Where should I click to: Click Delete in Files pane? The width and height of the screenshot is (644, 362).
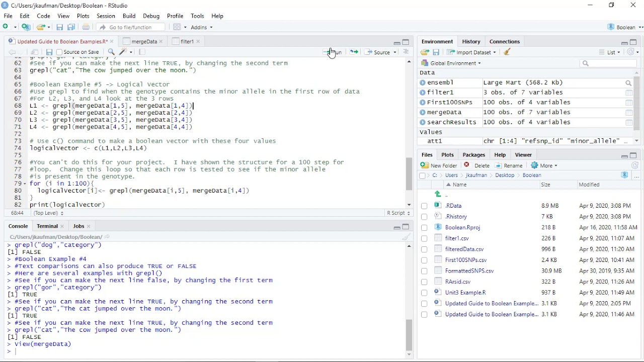477,165
